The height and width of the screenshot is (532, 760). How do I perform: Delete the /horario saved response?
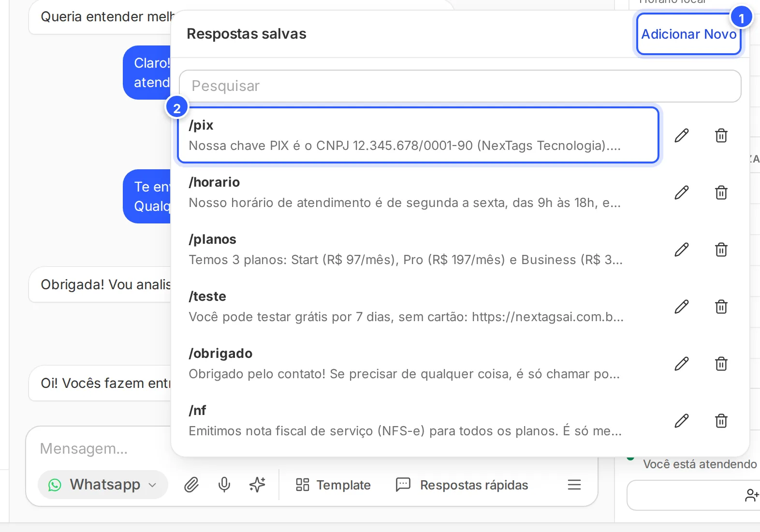pyautogui.click(x=721, y=192)
